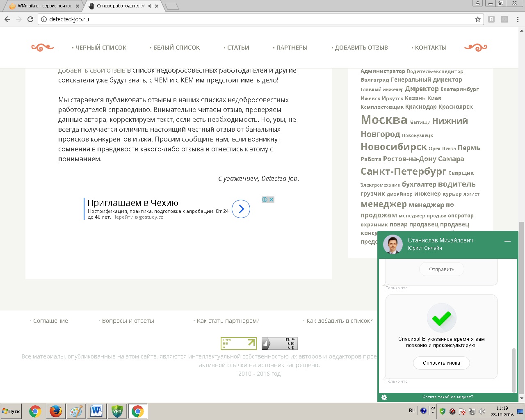Select the Новосибирск tag
The height and width of the screenshot is (420, 525).
[x=394, y=147]
